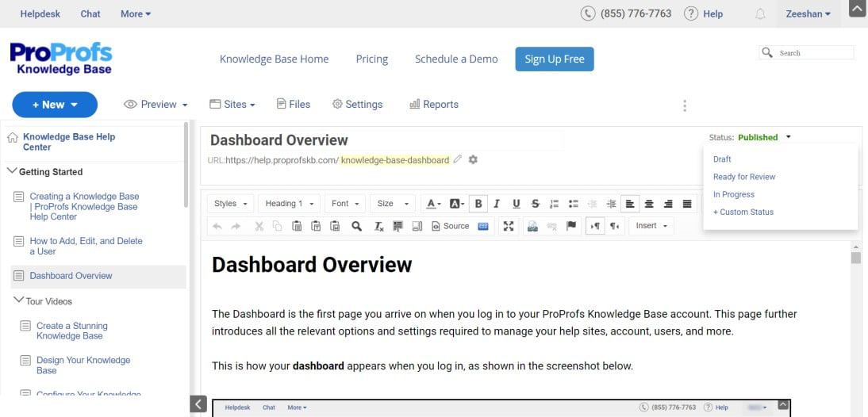Click the copy icon
Viewport: 868px width, 417px height.
pyautogui.click(x=278, y=226)
